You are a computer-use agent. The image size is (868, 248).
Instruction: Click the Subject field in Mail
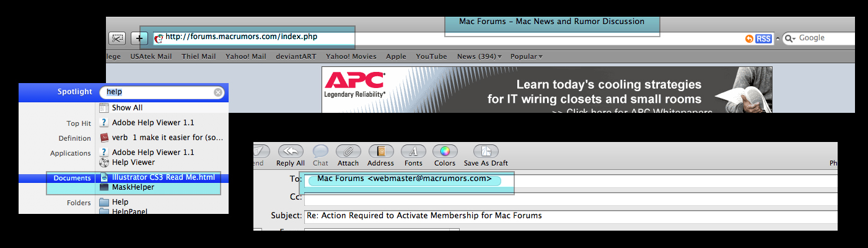[571, 216]
